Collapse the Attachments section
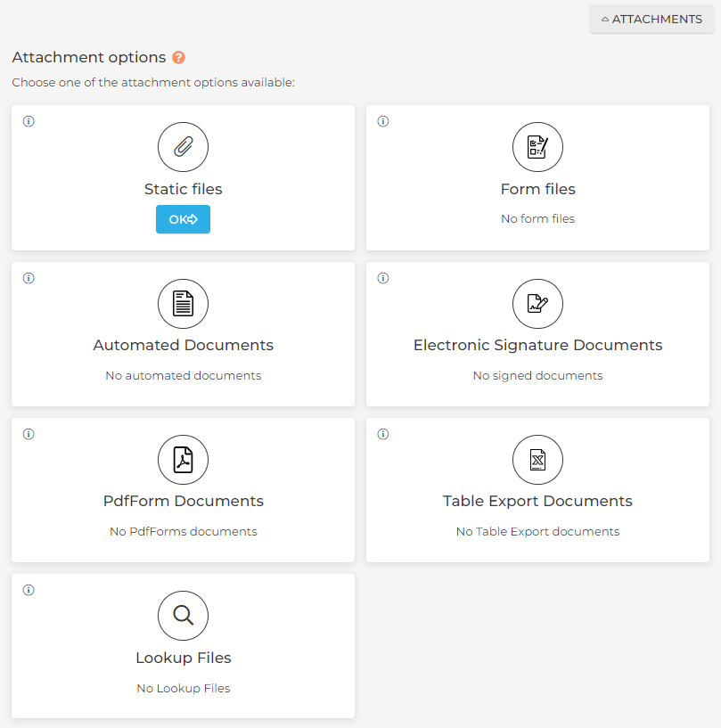 tap(651, 19)
